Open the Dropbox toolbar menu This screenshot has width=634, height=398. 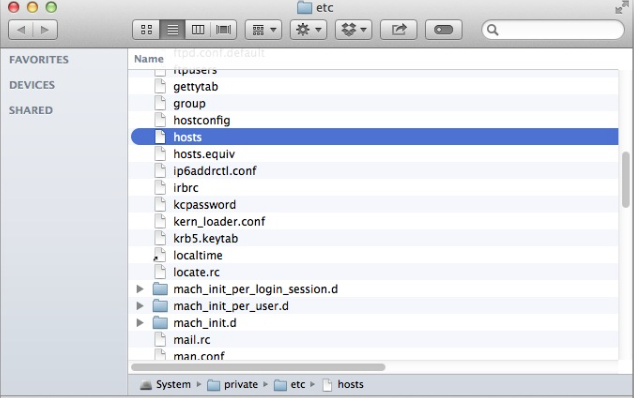(353, 30)
